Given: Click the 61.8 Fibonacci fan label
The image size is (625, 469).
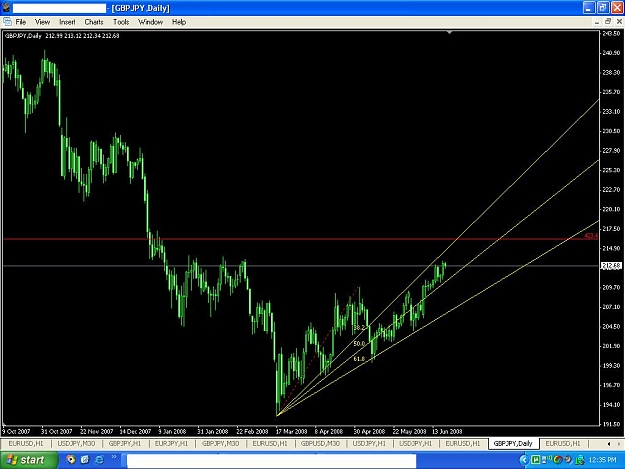Looking at the screenshot, I should tap(359, 359).
